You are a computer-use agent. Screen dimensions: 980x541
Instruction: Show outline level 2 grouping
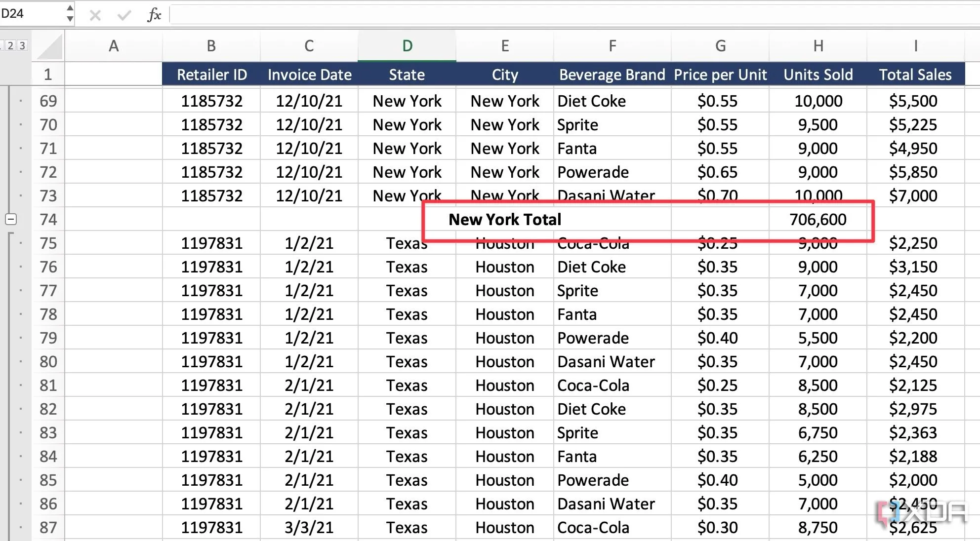[11, 45]
